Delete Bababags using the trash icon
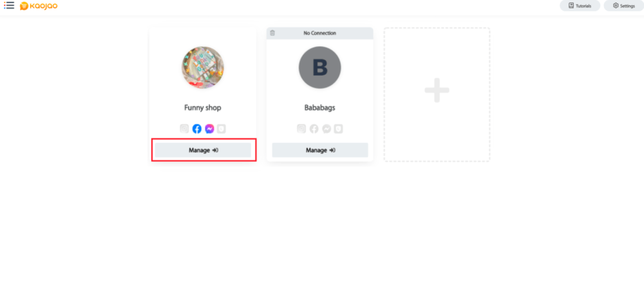 pos(272,33)
